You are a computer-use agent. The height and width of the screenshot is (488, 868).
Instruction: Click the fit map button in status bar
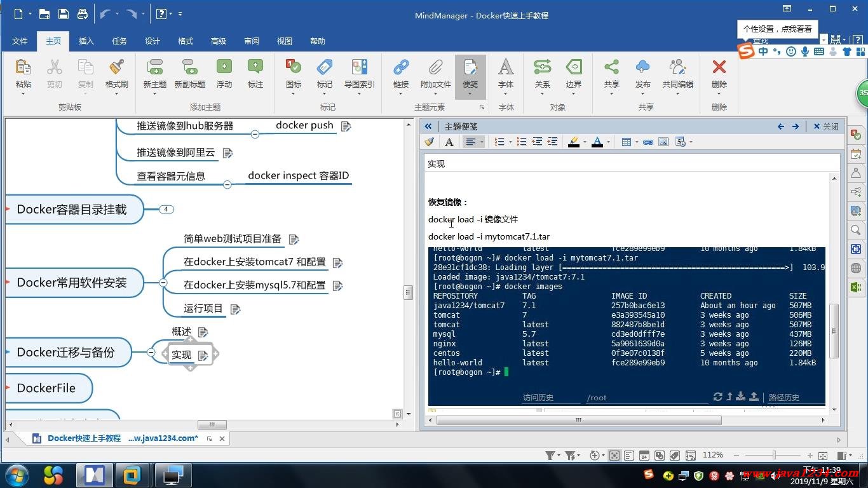(823, 455)
